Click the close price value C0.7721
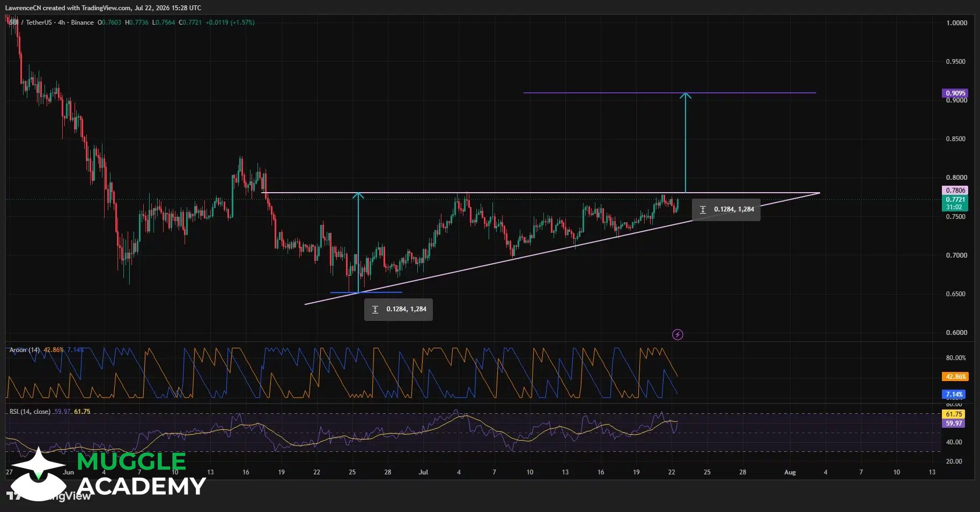Image resolution: width=980 pixels, height=512 pixels. 190,23
